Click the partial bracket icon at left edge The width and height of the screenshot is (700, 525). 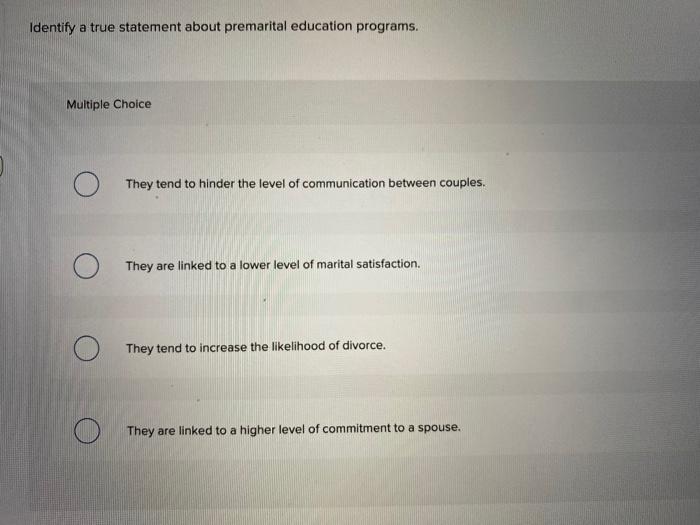(1, 166)
